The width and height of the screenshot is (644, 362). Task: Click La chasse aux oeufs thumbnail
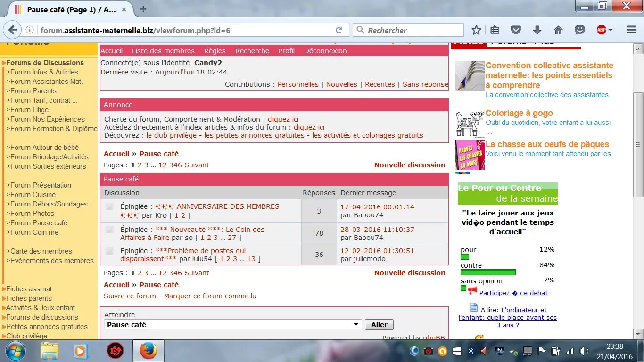click(x=470, y=155)
